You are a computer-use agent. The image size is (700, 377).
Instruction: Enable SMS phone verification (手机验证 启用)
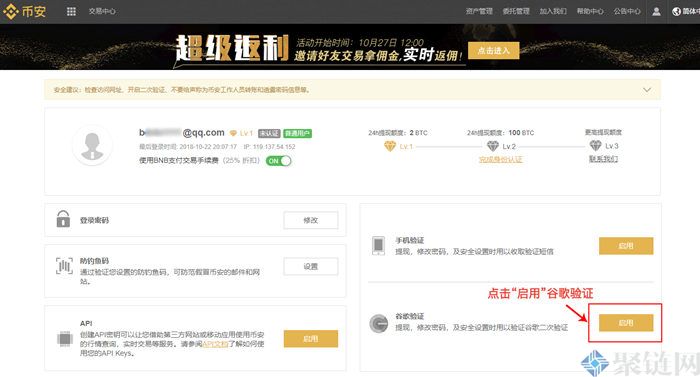(626, 246)
